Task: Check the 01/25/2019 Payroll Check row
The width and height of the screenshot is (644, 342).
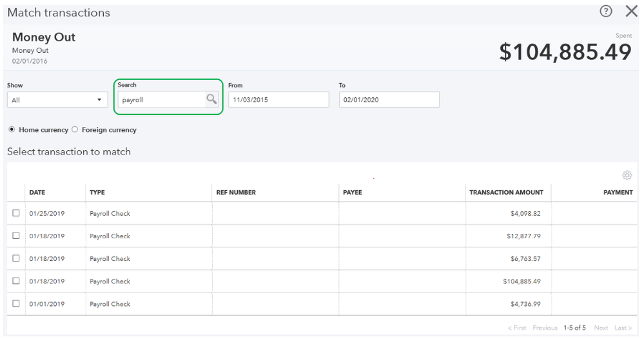Action: 16,213
